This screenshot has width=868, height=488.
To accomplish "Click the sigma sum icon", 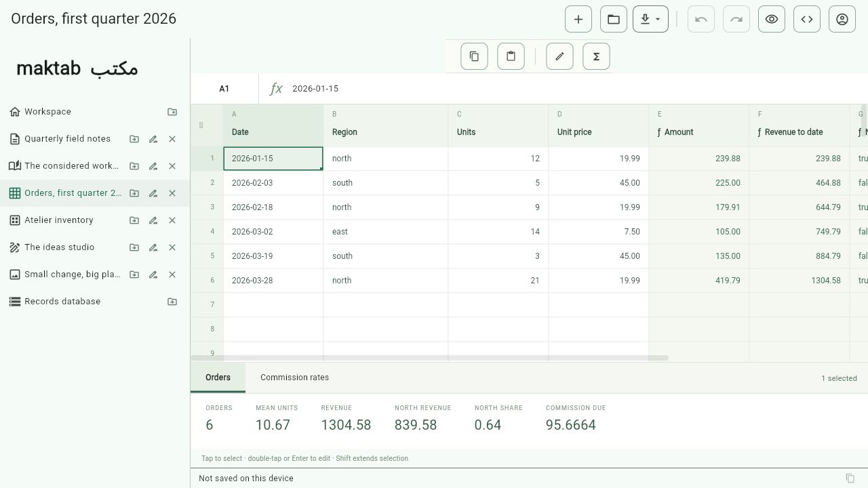I will 596,56.
